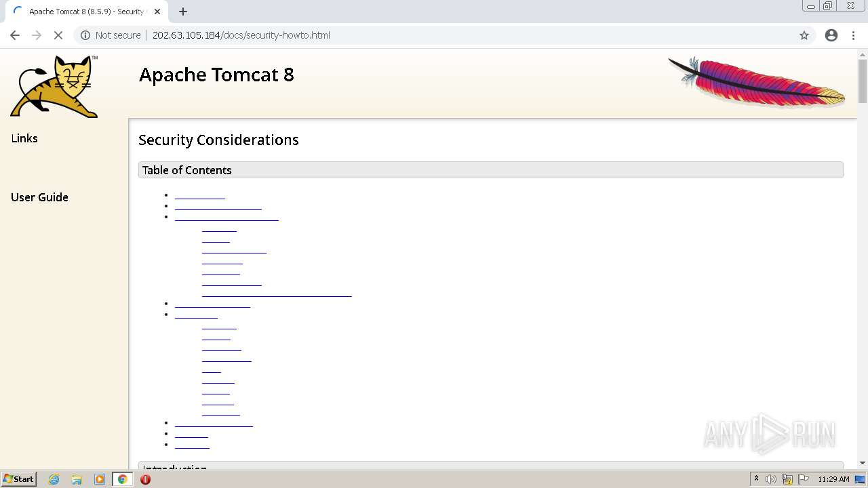The height and width of the screenshot is (488, 868).
Task: Click the Apache feather logo
Action: click(757, 82)
